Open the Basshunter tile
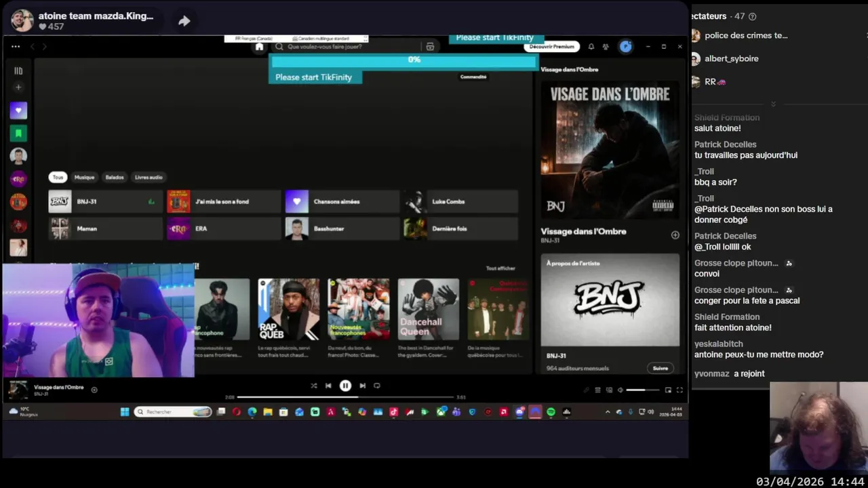This screenshot has width=868, height=488. click(x=342, y=228)
